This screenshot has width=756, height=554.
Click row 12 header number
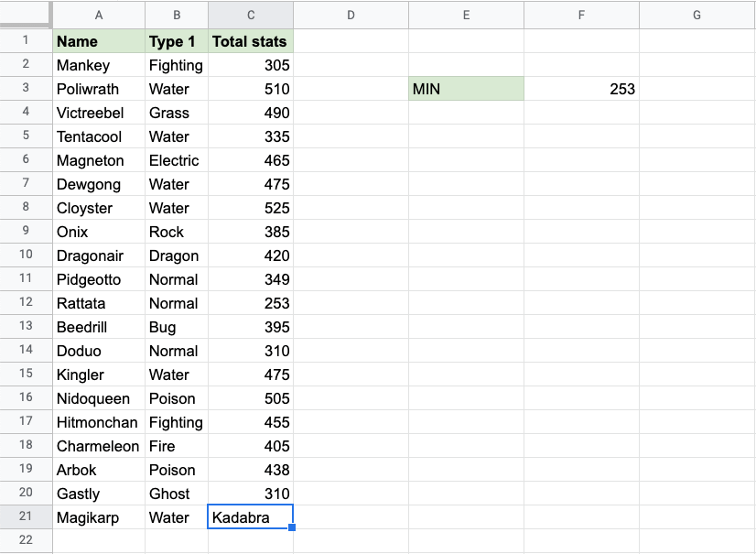coord(26,303)
